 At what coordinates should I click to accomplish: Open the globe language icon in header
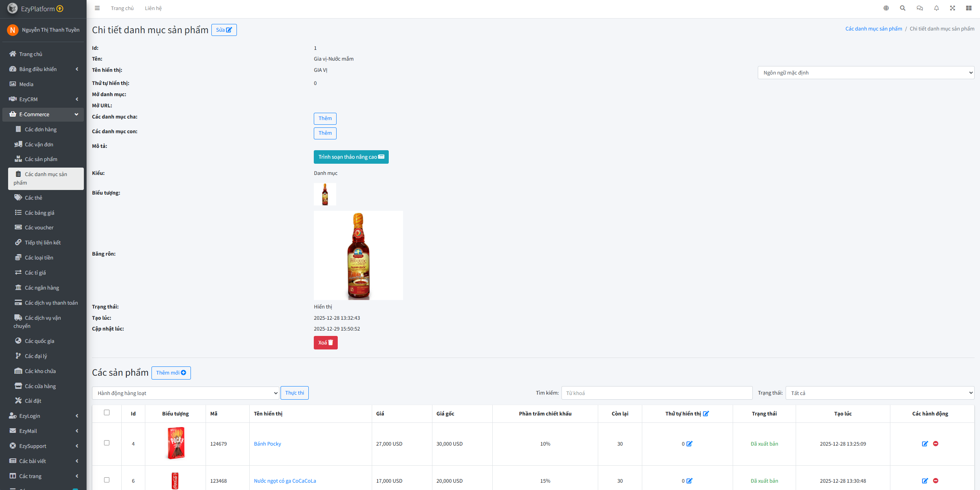tap(886, 8)
